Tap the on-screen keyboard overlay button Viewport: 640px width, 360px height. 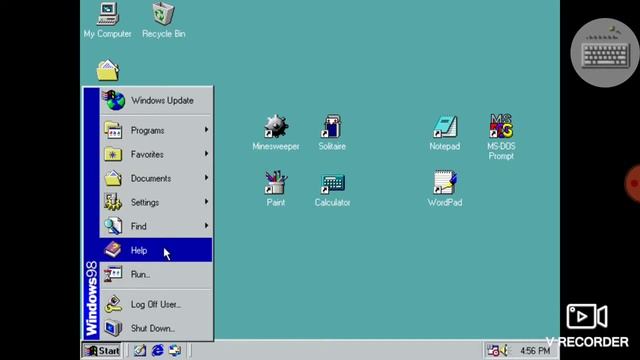point(605,53)
